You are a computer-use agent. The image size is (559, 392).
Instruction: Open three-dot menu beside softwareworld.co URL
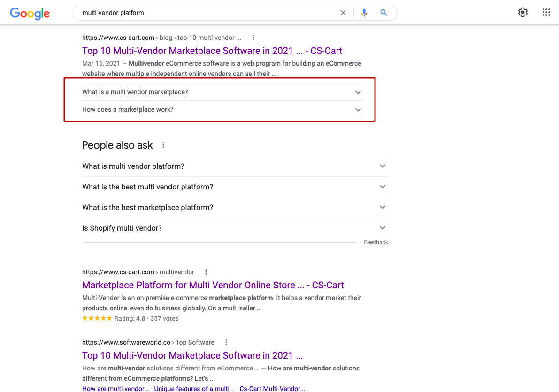(226, 342)
